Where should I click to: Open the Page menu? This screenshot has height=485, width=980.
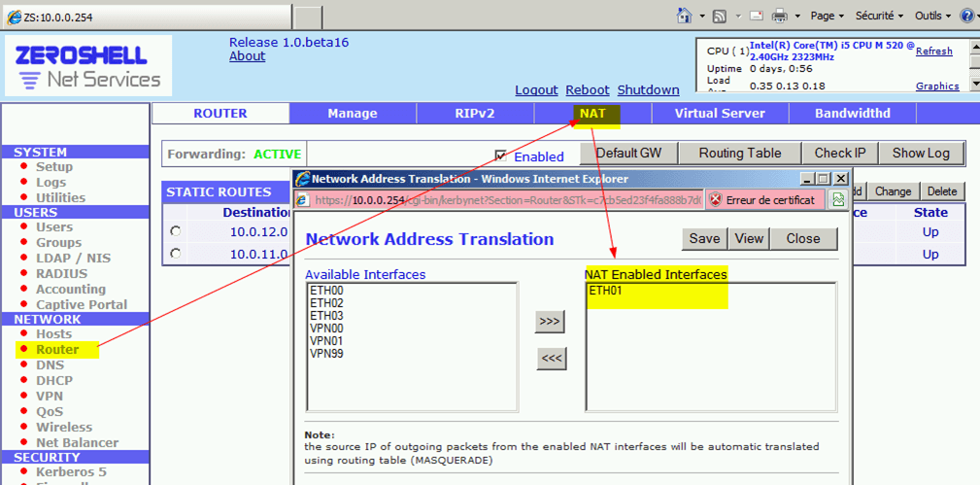827,17
